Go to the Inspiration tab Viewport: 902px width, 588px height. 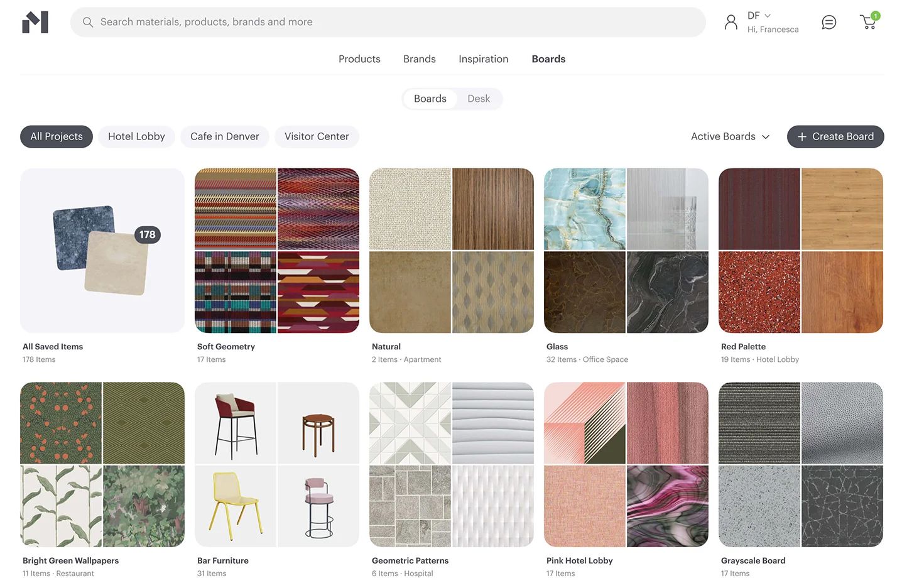click(x=483, y=59)
